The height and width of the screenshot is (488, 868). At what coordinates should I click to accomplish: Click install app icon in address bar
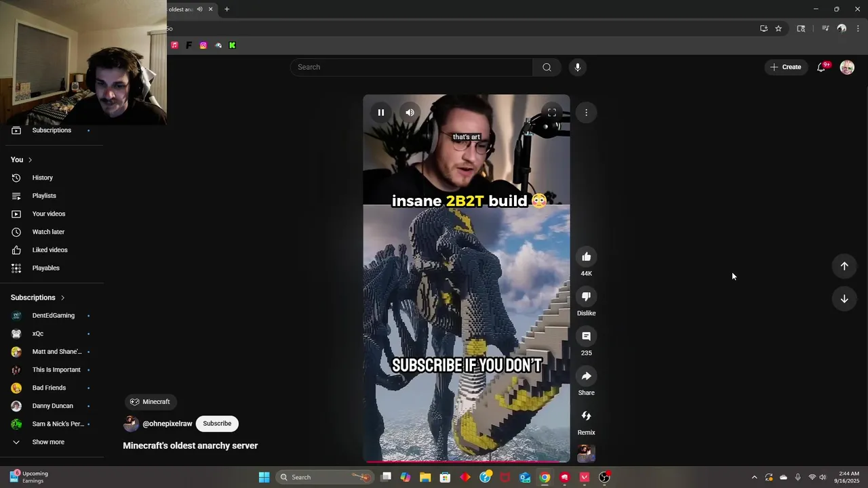[x=764, y=28]
